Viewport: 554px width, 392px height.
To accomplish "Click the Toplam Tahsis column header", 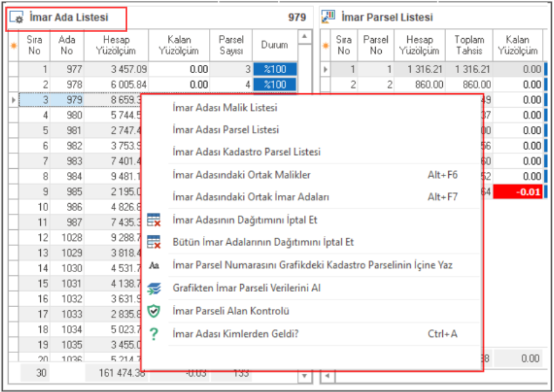I will [x=469, y=45].
